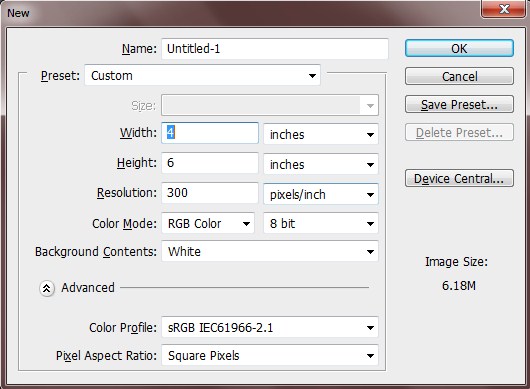Image resolution: width=530 pixels, height=389 pixels.
Task: Click the Height value field
Action: click(210, 163)
